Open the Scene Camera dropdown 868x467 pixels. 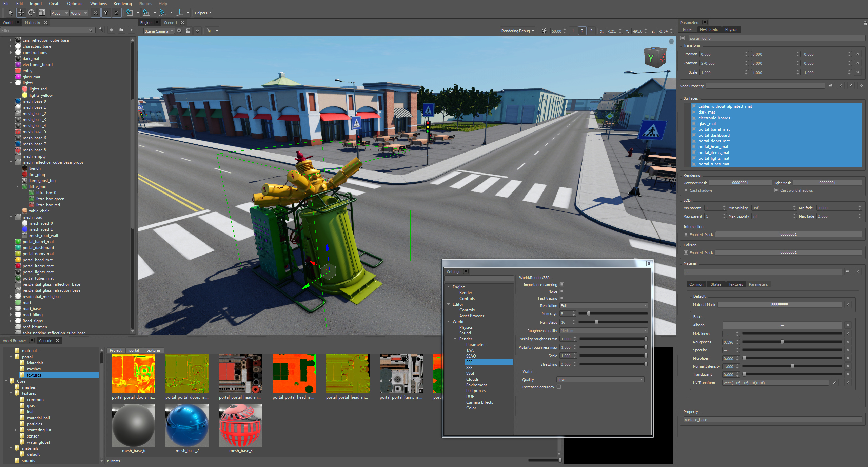159,31
